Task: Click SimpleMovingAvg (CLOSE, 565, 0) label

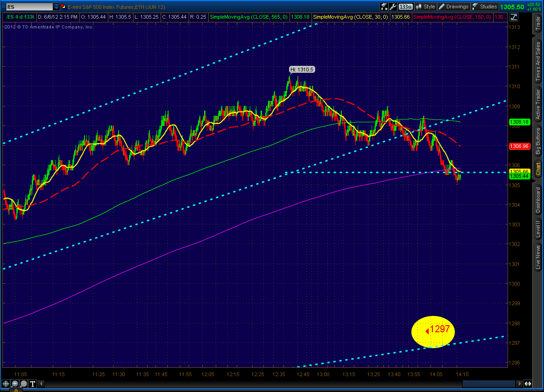Action: tap(248, 17)
